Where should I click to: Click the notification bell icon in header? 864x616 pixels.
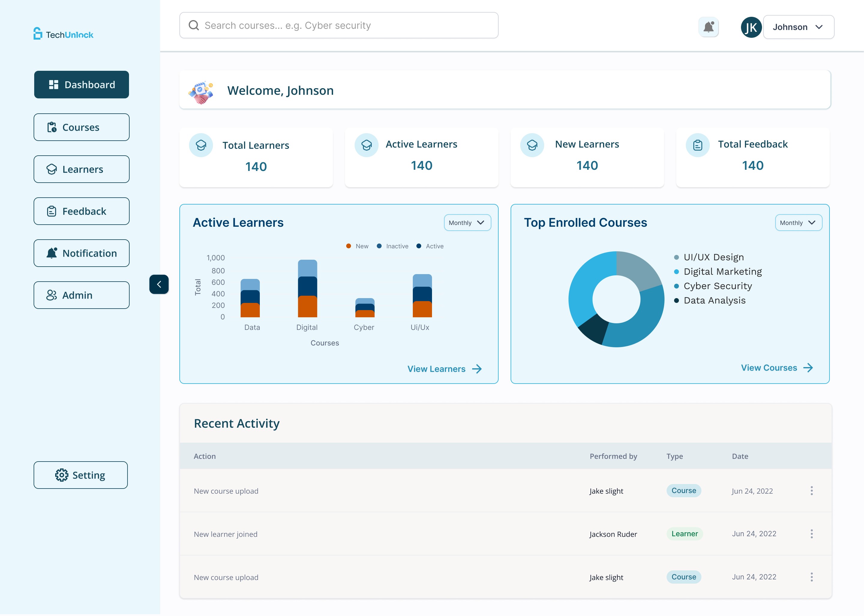tap(708, 27)
